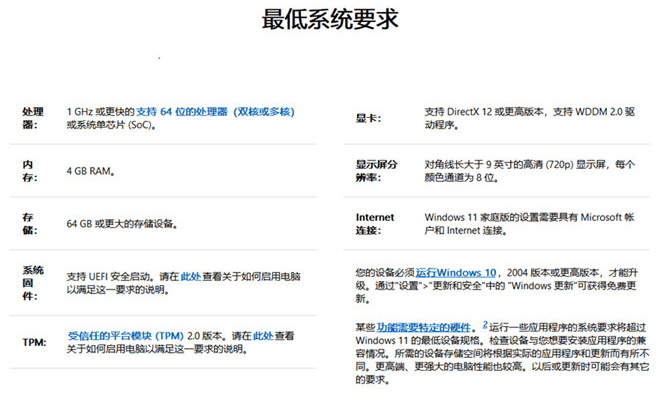This screenshot has width=671, height=399.
Task: Open the 受信任的平台模块 (TPM) link
Action: [126, 336]
